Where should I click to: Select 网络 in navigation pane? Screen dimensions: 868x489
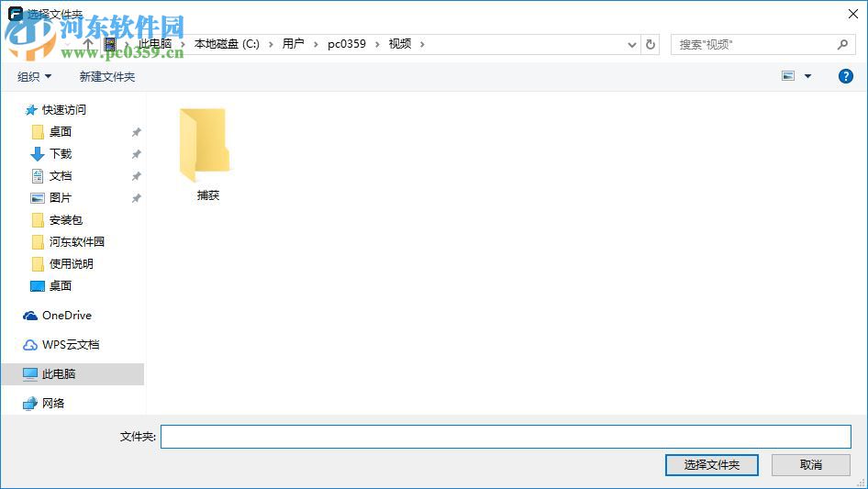click(53, 403)
